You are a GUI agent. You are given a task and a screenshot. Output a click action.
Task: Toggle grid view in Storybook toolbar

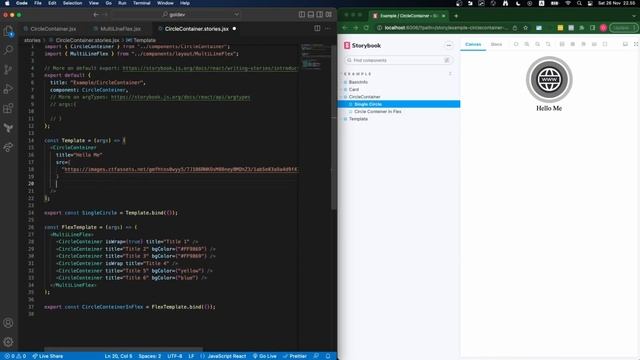click(573, 44)
